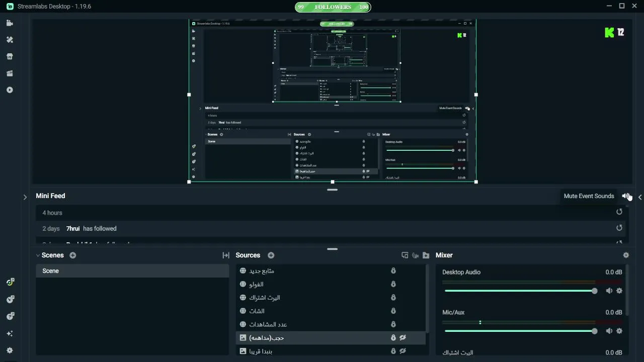
Task: Click the display capture preview in editor
Action: [x=333, y=101]
